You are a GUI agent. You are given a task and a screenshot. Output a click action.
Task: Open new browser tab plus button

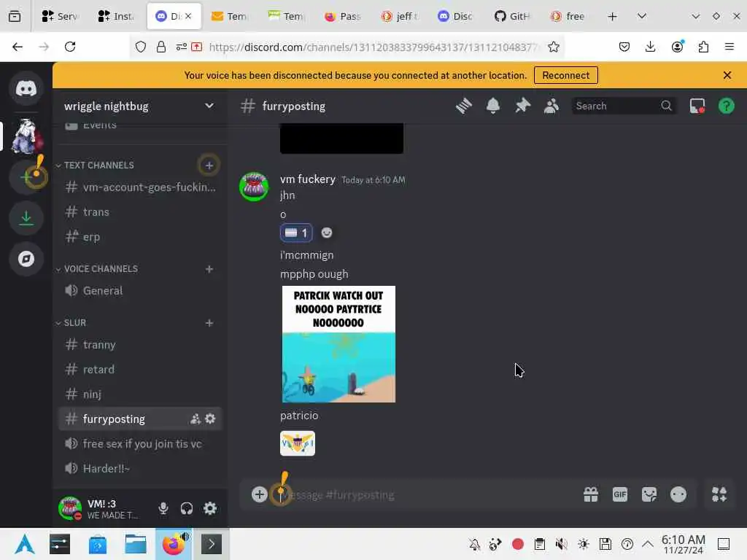[x=612, y=16]
